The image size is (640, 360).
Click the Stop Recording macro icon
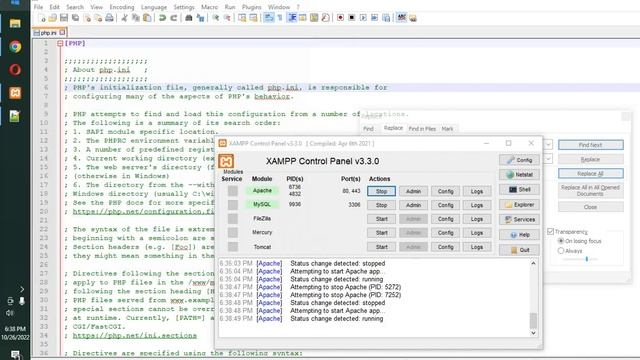click(351, 18)
